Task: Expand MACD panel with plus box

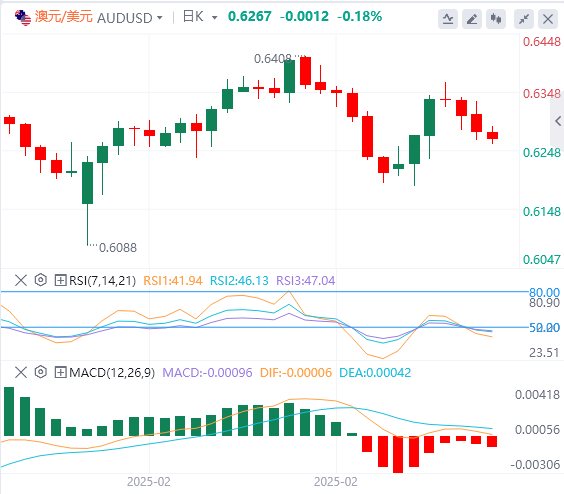Action: tap(60, 372)
